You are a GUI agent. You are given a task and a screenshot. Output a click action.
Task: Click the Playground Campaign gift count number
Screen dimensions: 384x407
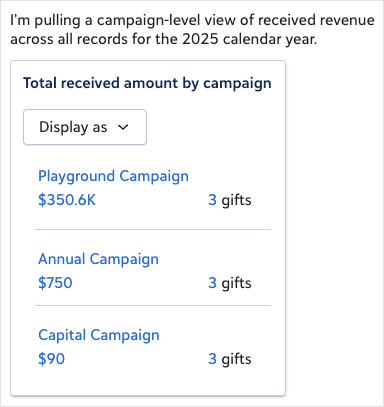point(212,200)
